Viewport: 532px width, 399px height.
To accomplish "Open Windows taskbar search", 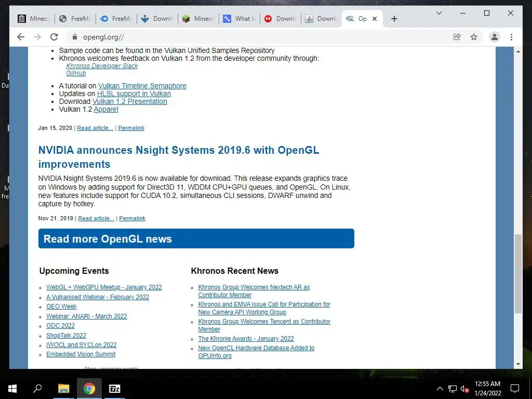I will click(x=37, y=389).
